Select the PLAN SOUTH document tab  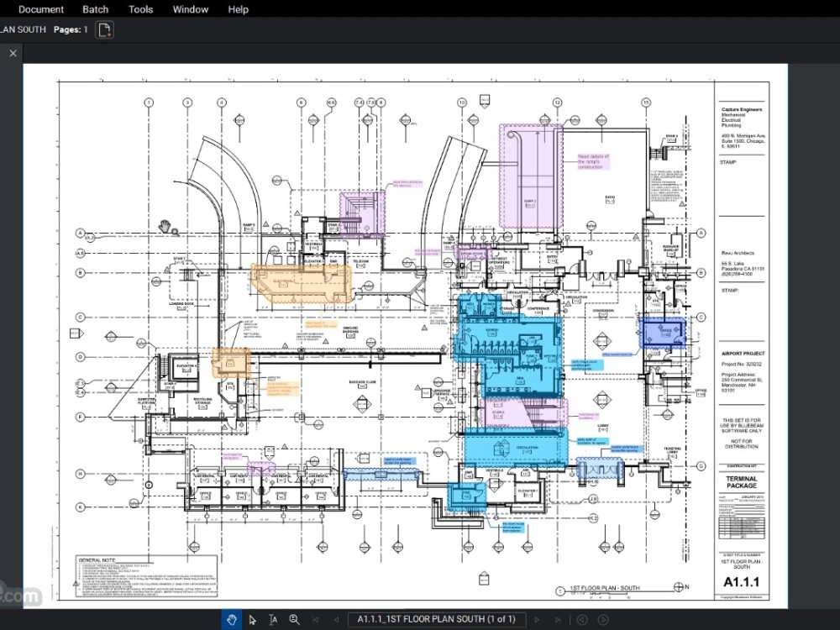[23, 29]
